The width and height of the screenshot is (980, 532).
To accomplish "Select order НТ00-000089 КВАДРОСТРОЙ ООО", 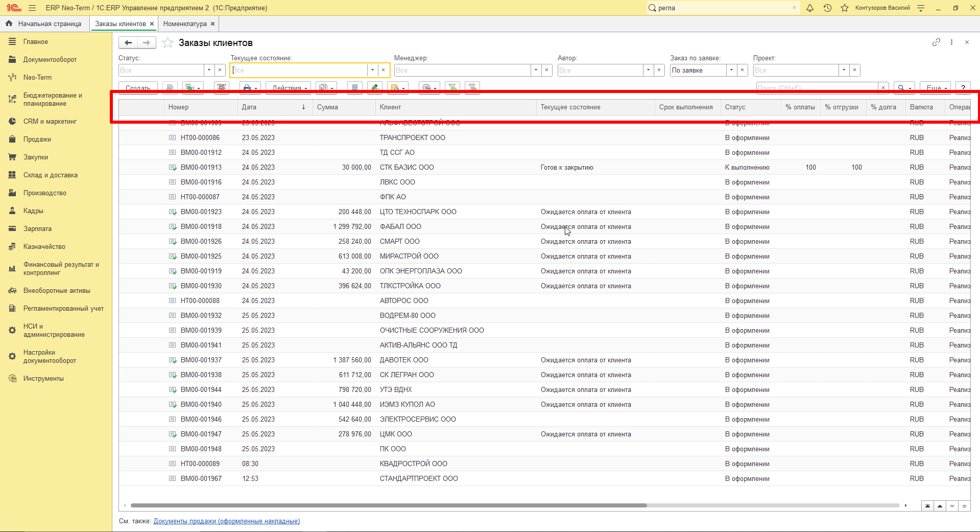I will [x=544, y=464].
